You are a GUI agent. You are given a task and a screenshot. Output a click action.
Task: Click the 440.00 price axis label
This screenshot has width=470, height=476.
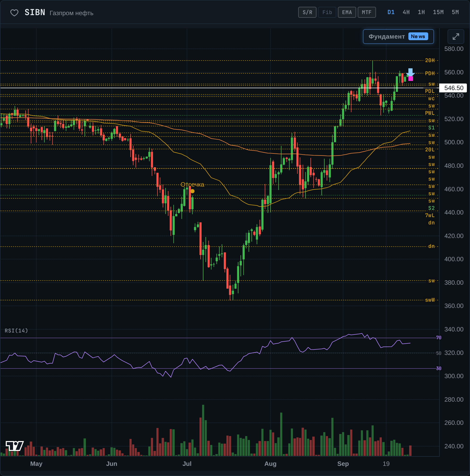(x=454, y=212)
